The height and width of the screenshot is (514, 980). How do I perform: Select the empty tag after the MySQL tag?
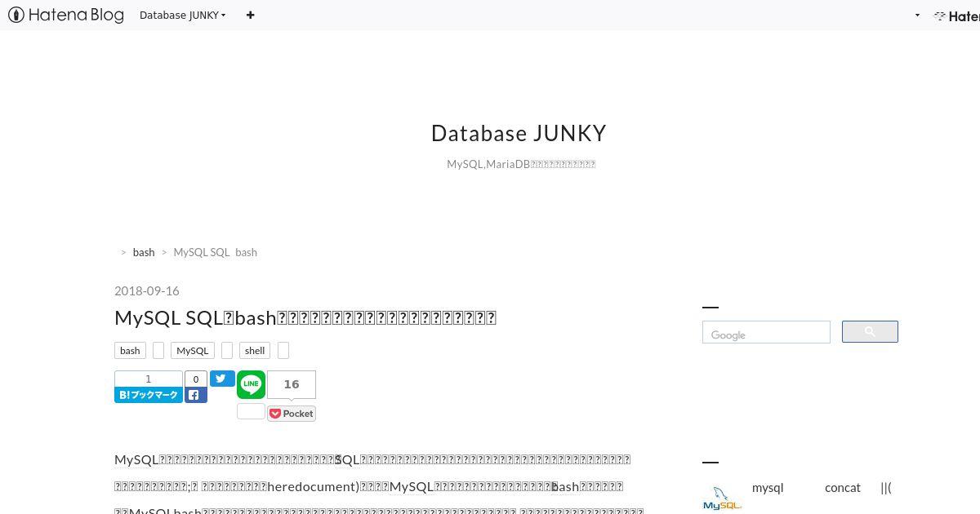pyautogui.click(x=227, y=350)
